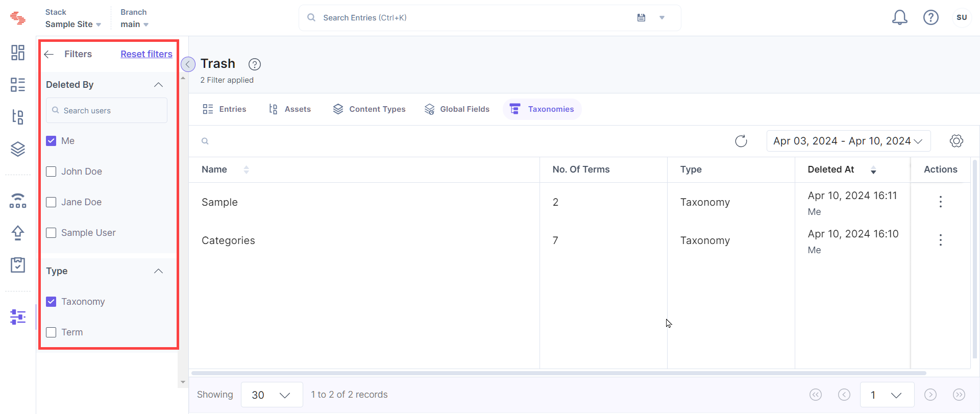Open the help icon in top bar
This screenshot has height=414, width=980.
(931, 18)
